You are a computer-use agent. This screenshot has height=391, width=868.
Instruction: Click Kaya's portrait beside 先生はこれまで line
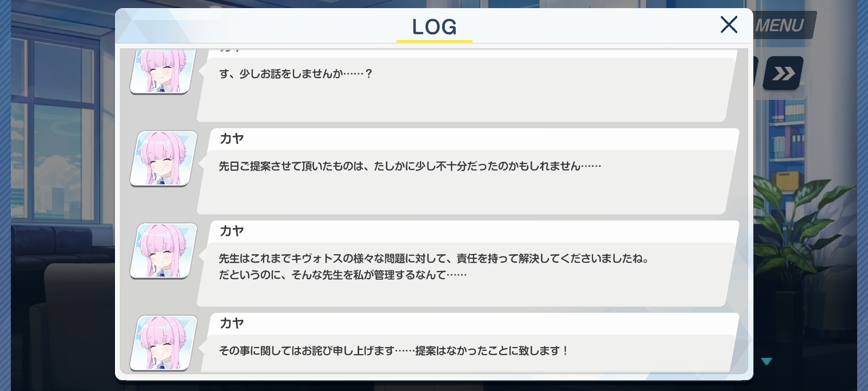pyautogui.click(x=163, y=251)
